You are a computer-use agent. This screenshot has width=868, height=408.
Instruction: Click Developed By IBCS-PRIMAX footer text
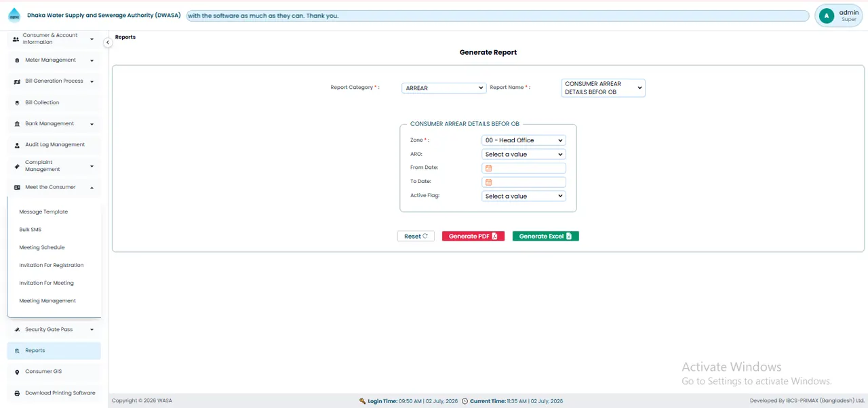pos(807,401)
